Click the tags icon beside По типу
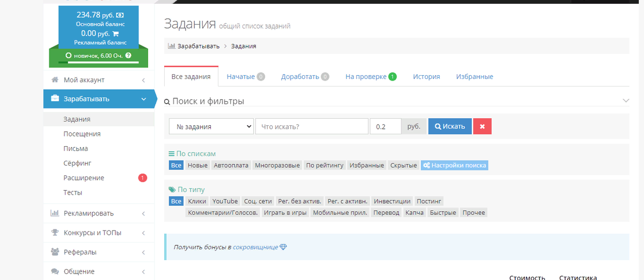Image resolution: width=644 pixels, height=280 pixels. coord(172,190)
